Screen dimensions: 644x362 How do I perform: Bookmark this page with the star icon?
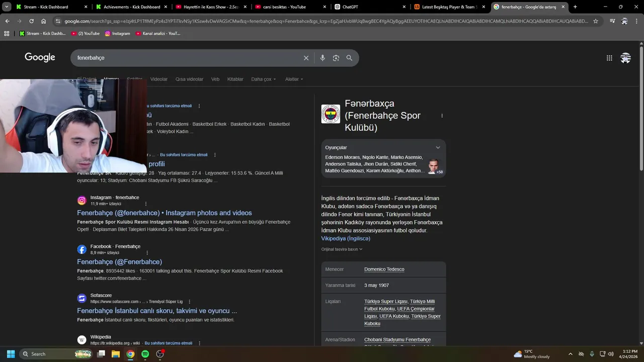[x=596, y=21]
